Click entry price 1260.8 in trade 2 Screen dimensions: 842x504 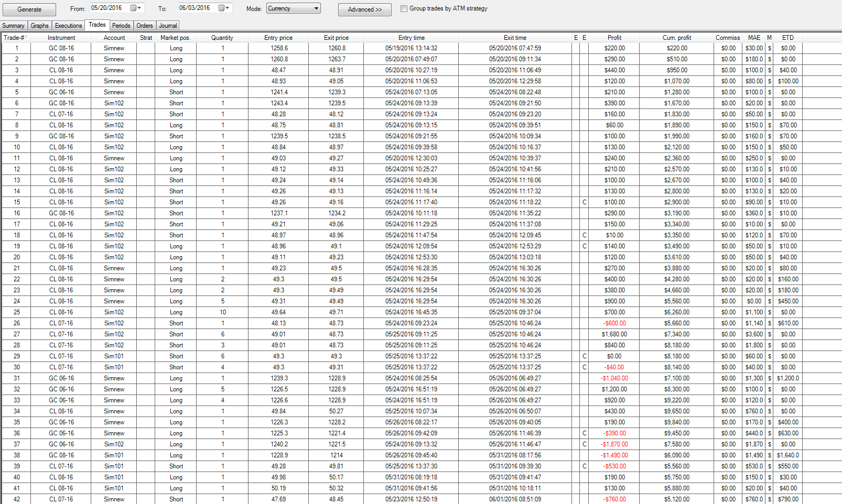coord(279,59)
